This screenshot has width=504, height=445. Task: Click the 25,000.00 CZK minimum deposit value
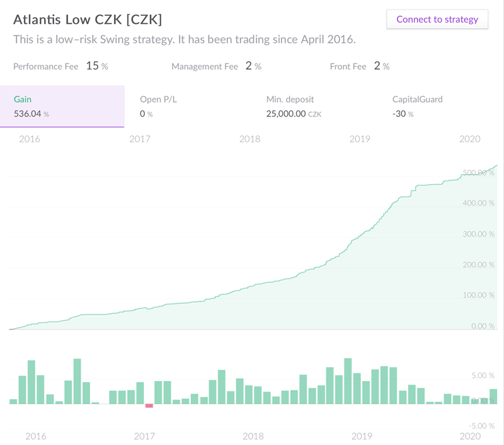[294, 114]
